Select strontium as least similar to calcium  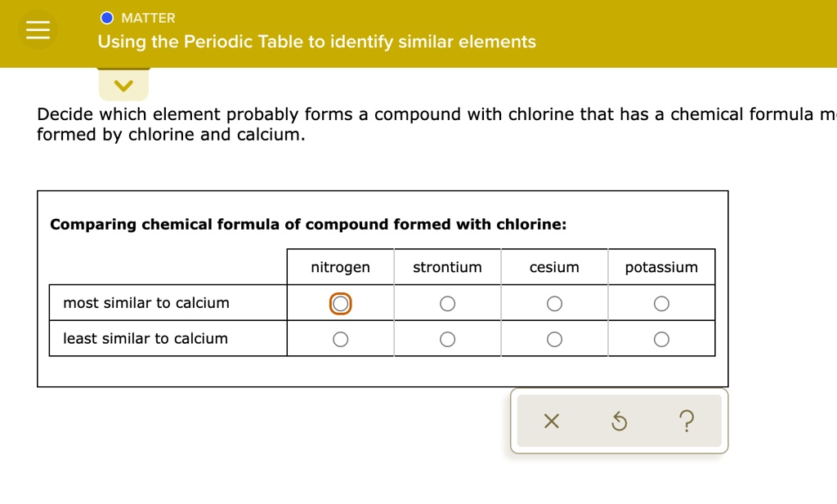tap(447, 340)
